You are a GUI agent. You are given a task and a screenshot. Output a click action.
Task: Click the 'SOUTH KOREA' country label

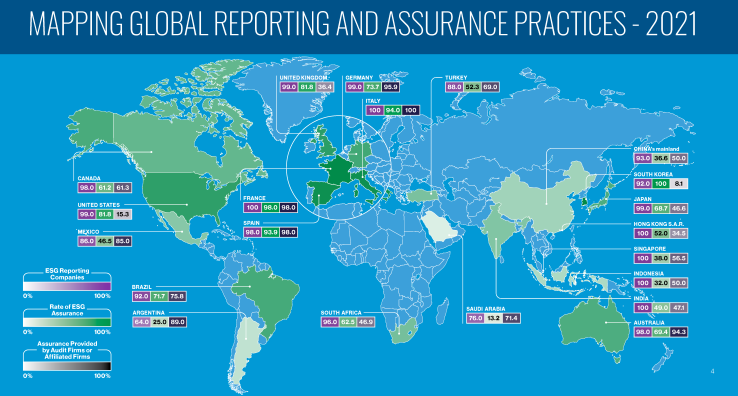(653, 174)
